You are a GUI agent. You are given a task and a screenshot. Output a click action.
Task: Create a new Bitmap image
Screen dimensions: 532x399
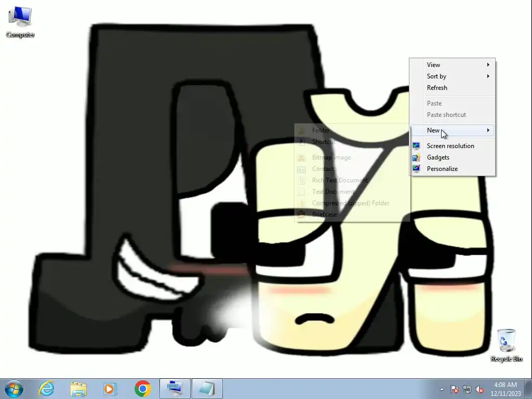tap(352, 157)
